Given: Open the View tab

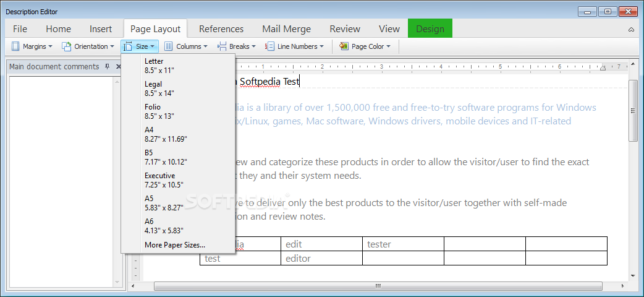Looking at the screenshot, I should (389, 29).
